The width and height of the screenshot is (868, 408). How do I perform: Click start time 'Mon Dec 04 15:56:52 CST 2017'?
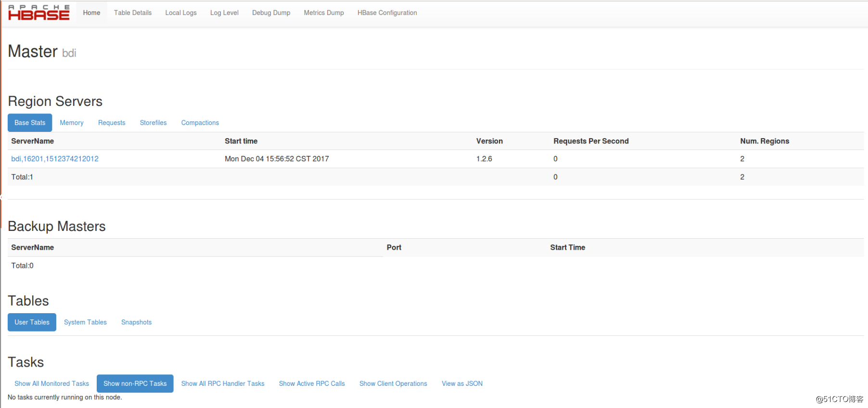pos(277,159)
